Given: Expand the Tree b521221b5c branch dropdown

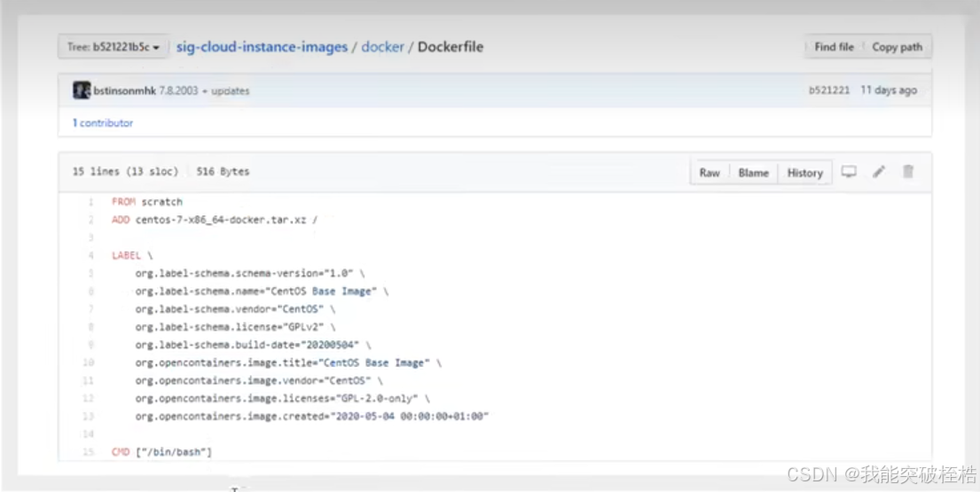Looking at the screenshot, I should (114, 47).
